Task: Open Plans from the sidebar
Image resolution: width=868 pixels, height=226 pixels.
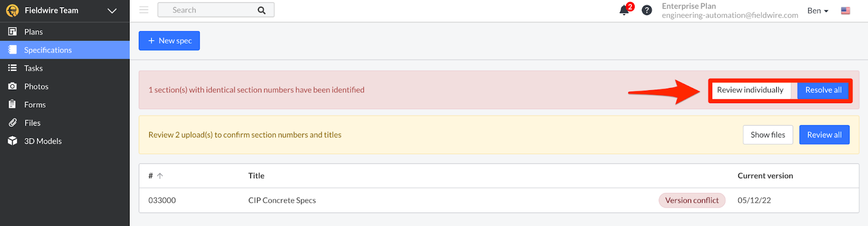Action: point(33,32)
